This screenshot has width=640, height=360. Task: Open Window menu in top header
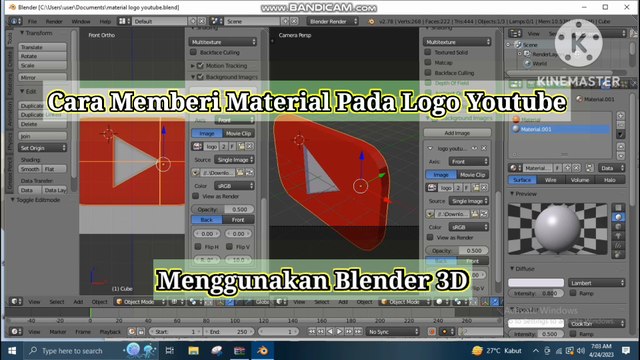[81, 21]
